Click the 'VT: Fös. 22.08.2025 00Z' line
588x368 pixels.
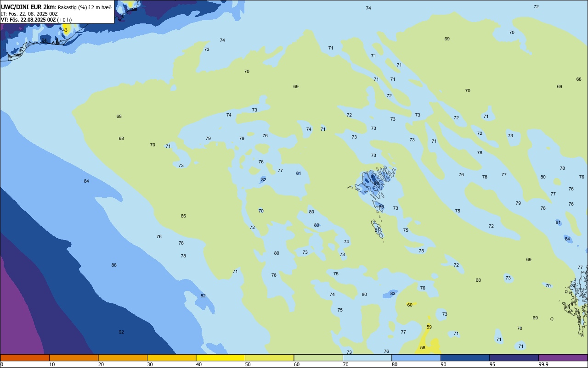coord(28,20)
